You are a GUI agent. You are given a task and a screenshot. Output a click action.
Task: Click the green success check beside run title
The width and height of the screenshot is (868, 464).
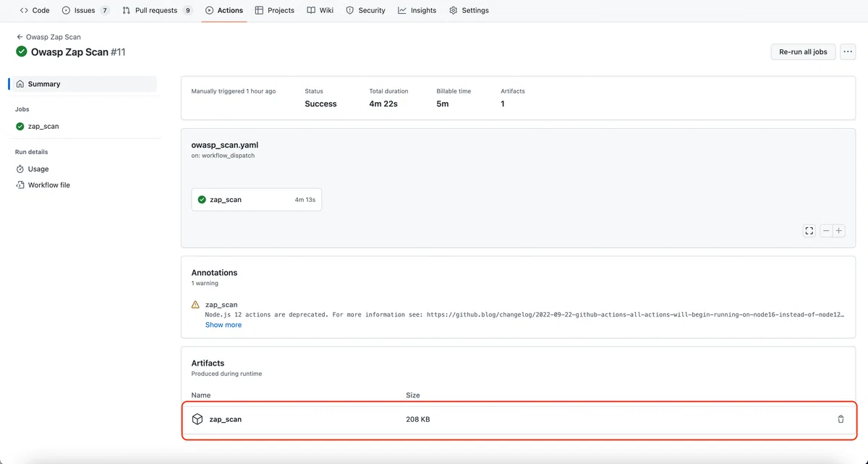22,51
